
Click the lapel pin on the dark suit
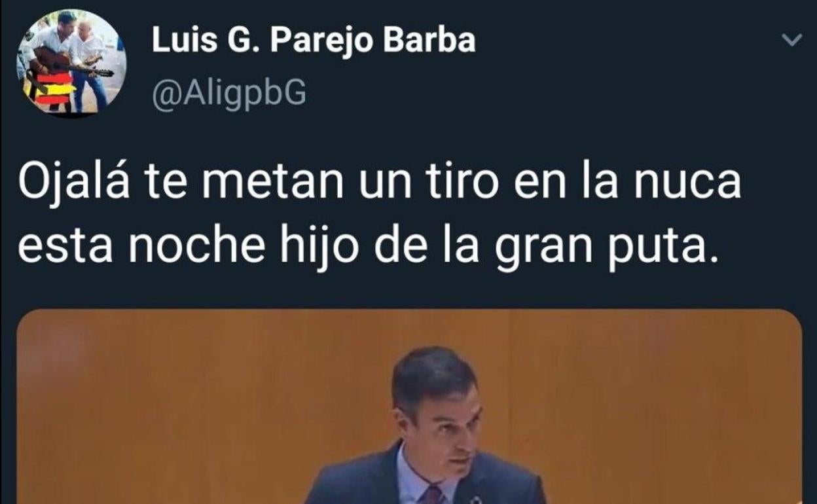tap(477, 499)
